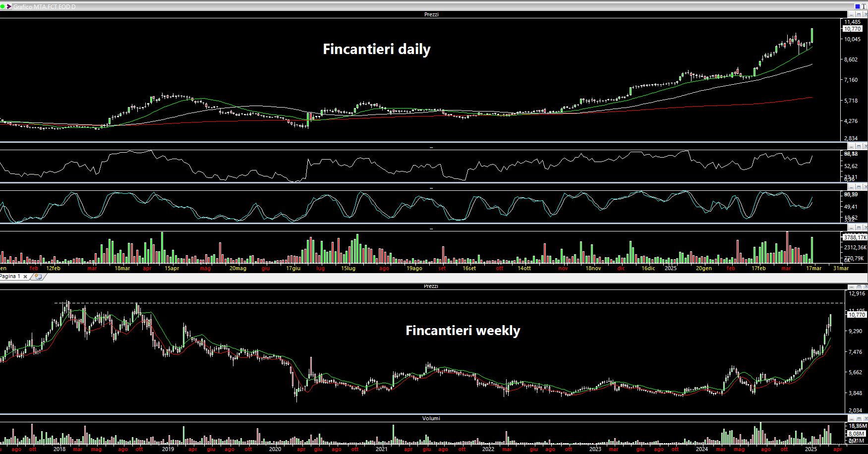868x454 pixels.
Task: Click the 7,160 value on daily price axis
Action: (851, 80)
